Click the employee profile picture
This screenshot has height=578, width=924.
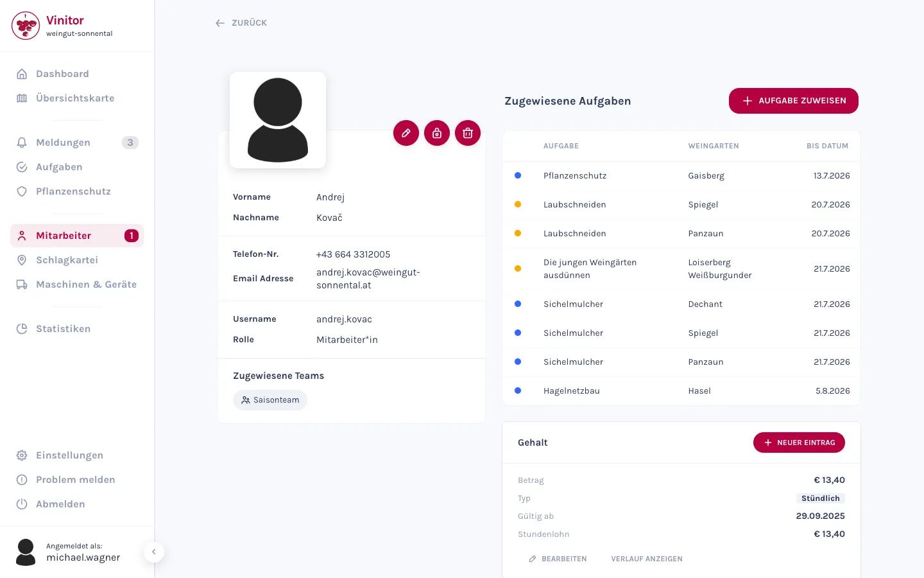click(x=278, y=120)
